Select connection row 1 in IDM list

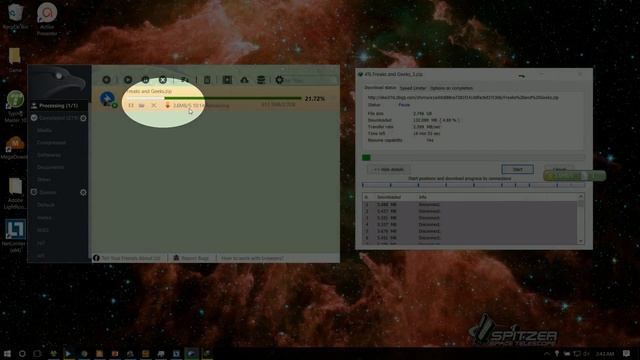click(x=469, y=204)
